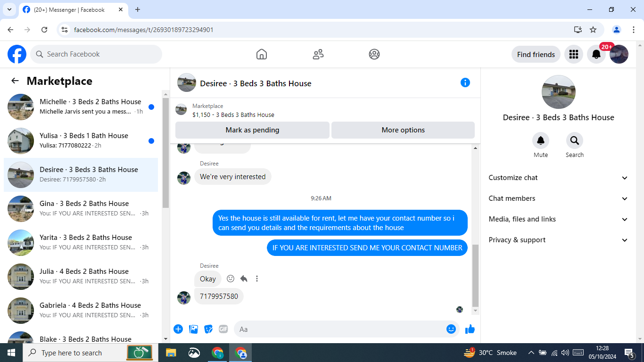Mute this conversation with bell icon

pyautogui.click(x=541, y=140)
